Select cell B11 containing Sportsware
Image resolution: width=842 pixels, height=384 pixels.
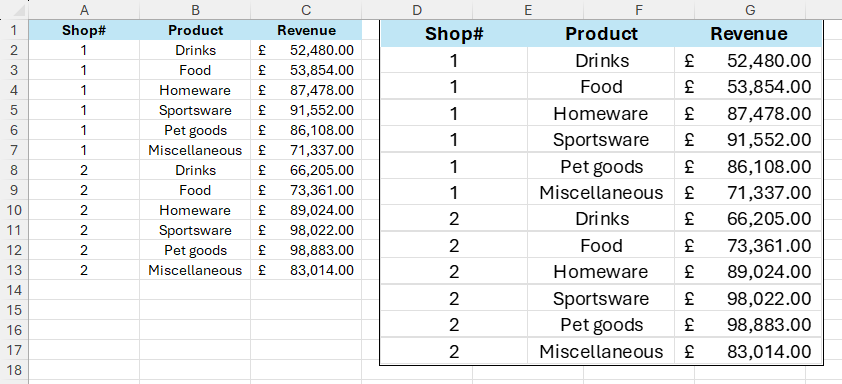point(195,230)
